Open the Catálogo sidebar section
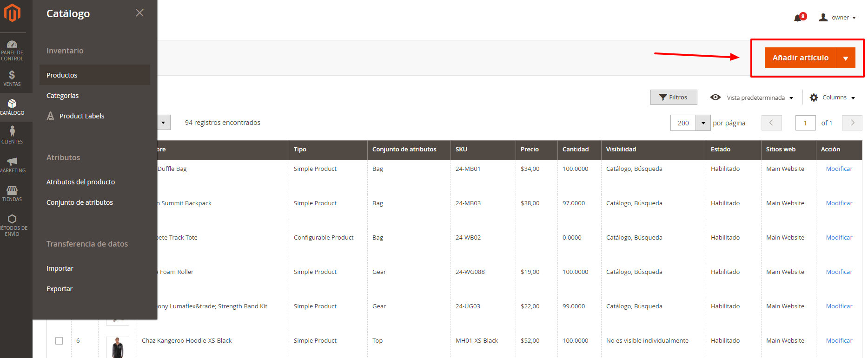868x358 pixels. [x=12, y=107]
